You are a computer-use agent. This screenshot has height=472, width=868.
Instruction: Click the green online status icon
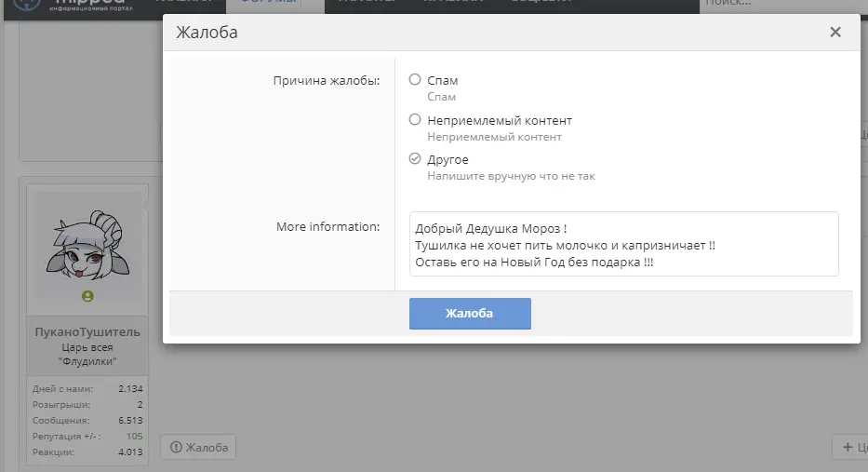coord(87,296)
